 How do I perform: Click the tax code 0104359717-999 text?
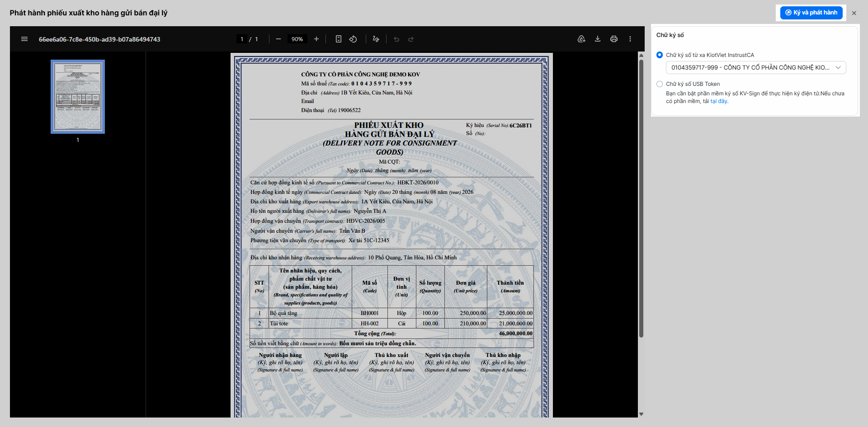[x=382, y=84]
